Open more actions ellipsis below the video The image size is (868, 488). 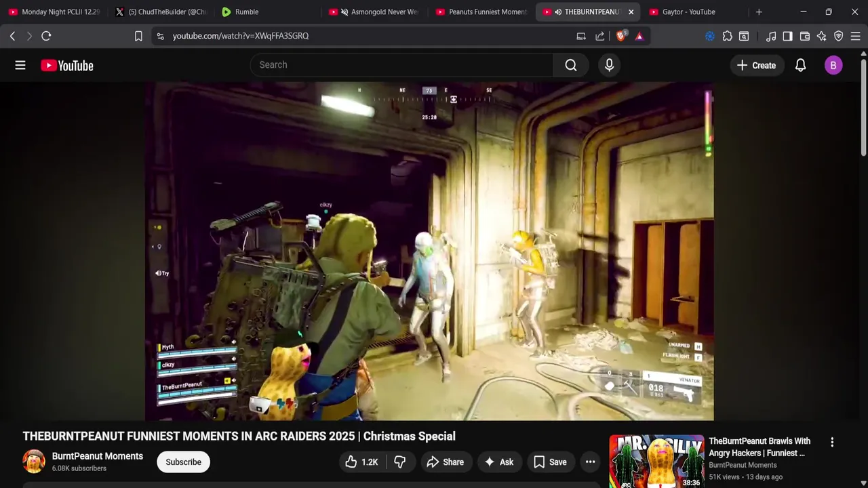point(591,462)
